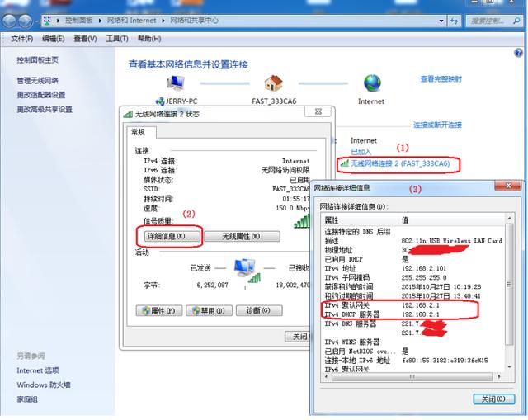
Task: Click the search magnifier icon
Action: tap(516, 21)
